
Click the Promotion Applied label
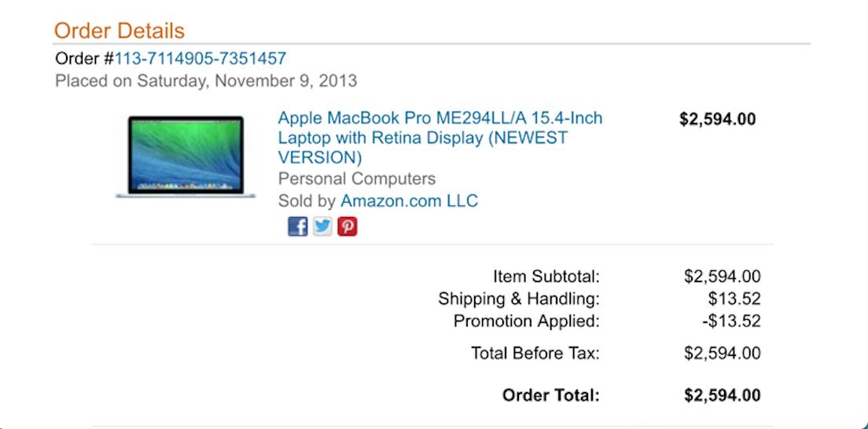tap(527, 321)
